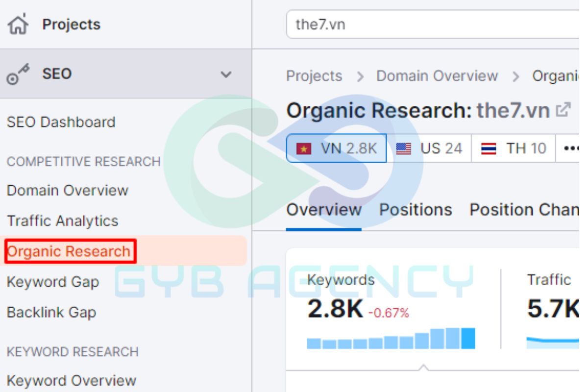The width and height of the screenshot is (588, 392).
Task: Open more country databases via ellipsis
Action: (571, 148)
